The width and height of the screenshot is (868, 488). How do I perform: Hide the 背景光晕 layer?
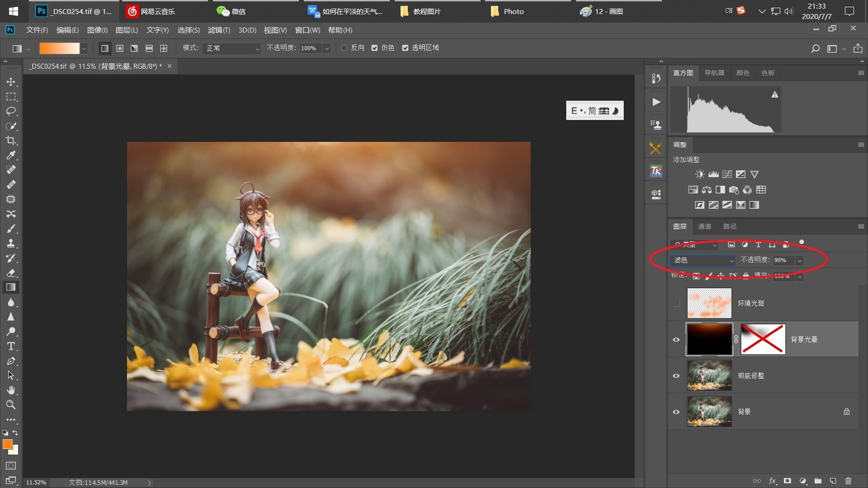[676, 339]
